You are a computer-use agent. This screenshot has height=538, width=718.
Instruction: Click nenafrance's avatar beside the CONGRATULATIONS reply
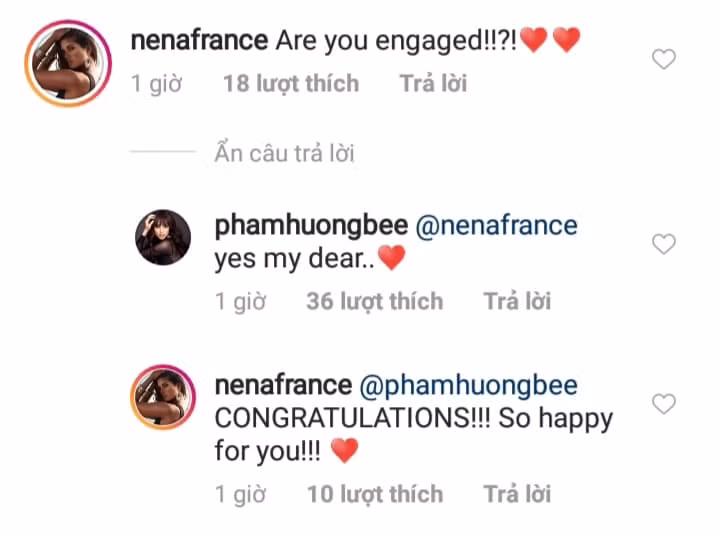point(164,398)
